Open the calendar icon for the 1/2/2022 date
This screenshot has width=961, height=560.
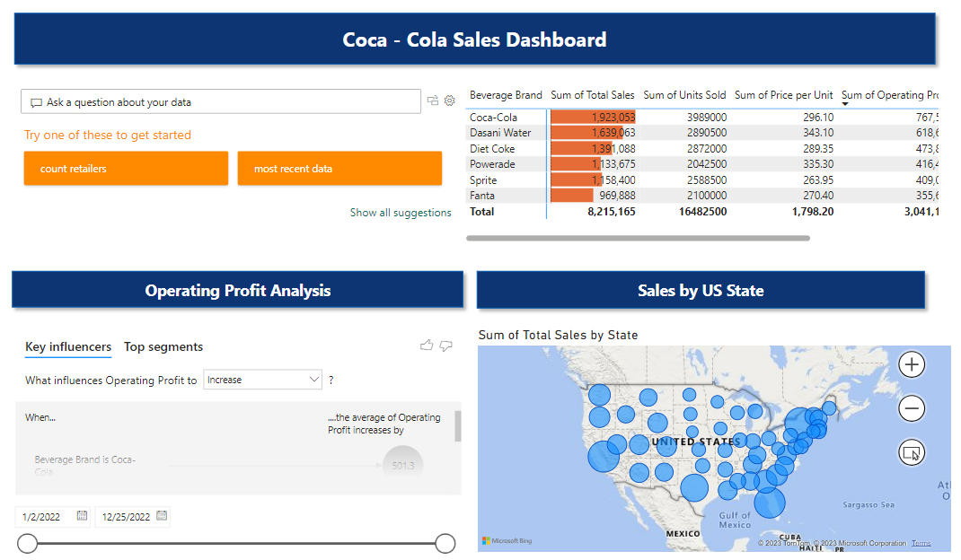click(x=82, y=516)
